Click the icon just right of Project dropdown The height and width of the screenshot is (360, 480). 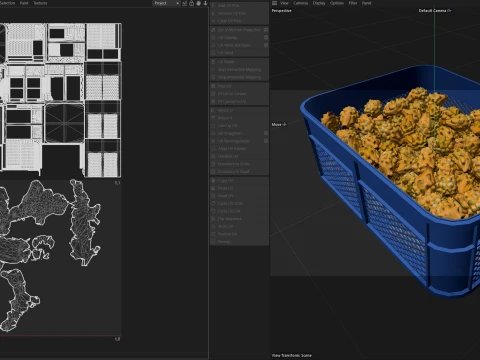184,3
